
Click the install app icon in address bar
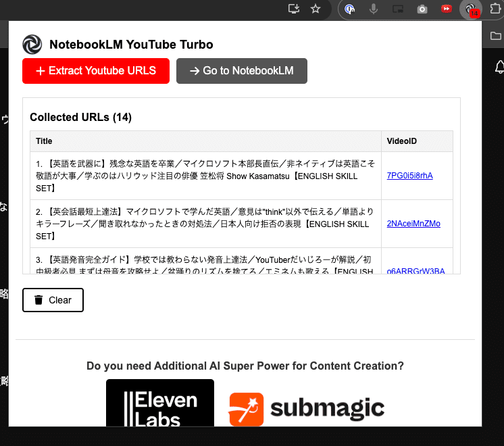[293, 9]
